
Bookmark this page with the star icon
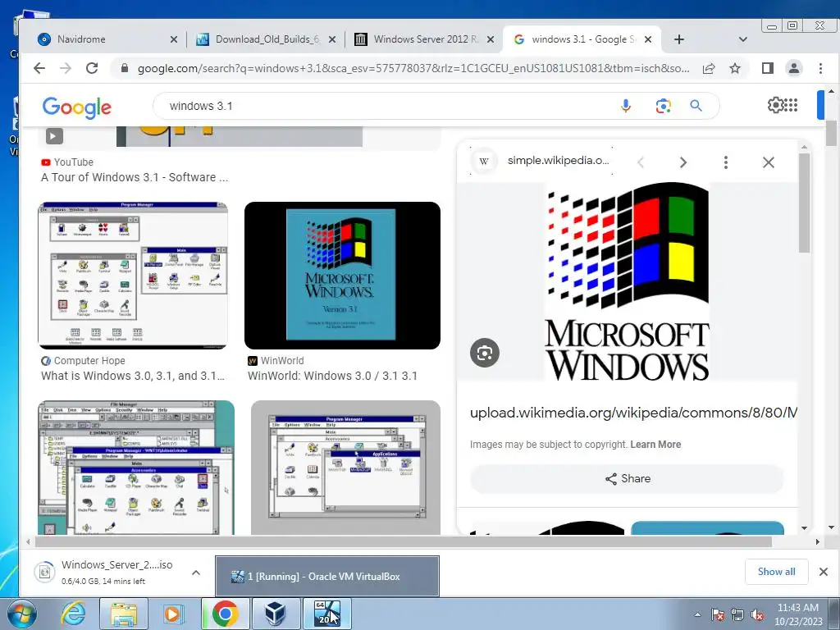pos(735,68)
